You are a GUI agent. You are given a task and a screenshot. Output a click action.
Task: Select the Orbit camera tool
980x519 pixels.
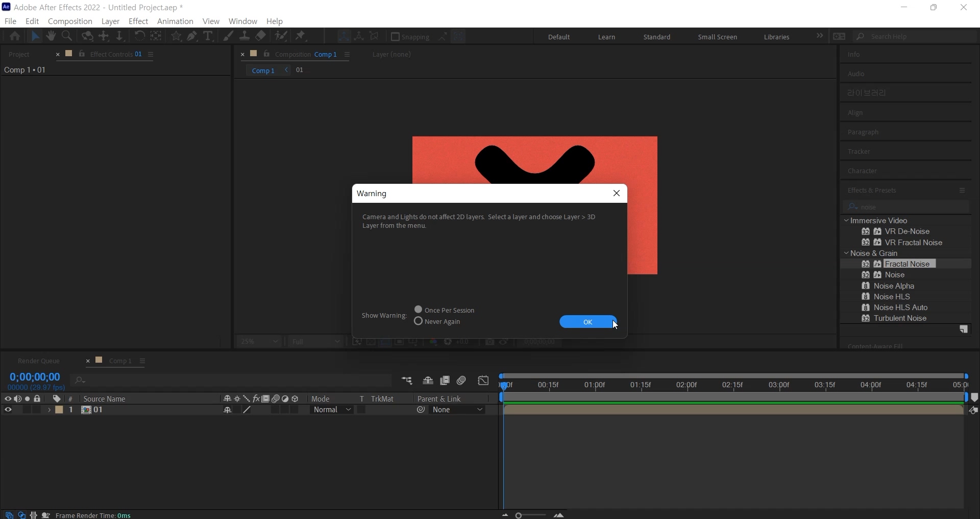[87, 36]
